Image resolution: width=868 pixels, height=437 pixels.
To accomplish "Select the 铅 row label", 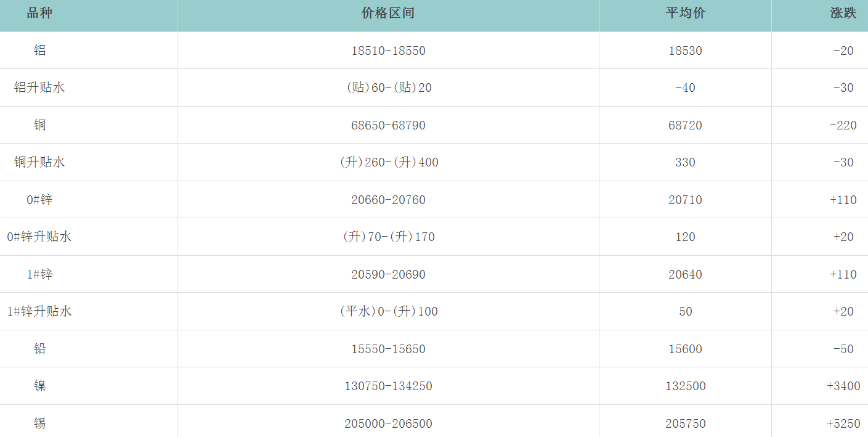I will (39, 349).
